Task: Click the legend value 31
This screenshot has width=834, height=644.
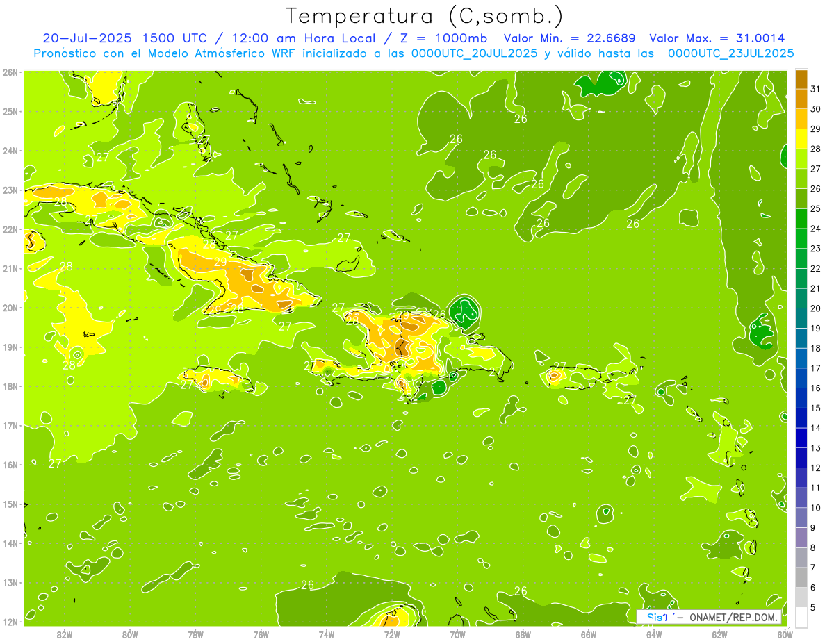Action: click(815, 89)
